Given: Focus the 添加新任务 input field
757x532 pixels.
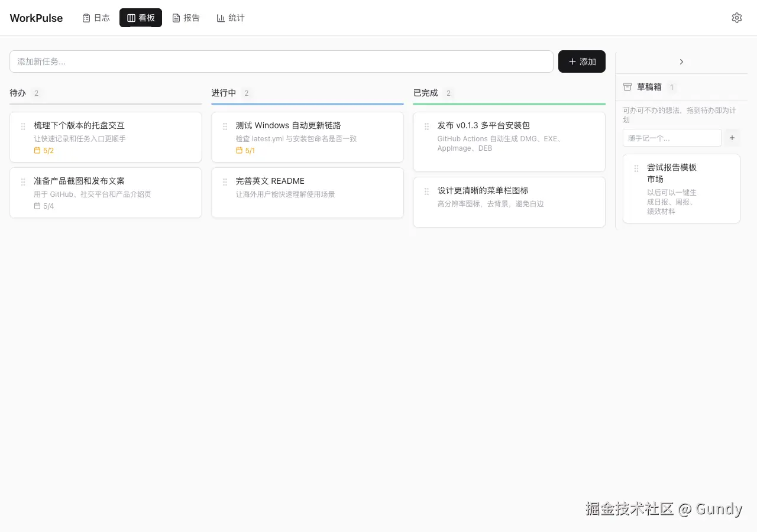Looking at the screenshot, I should tap(282, 61).
